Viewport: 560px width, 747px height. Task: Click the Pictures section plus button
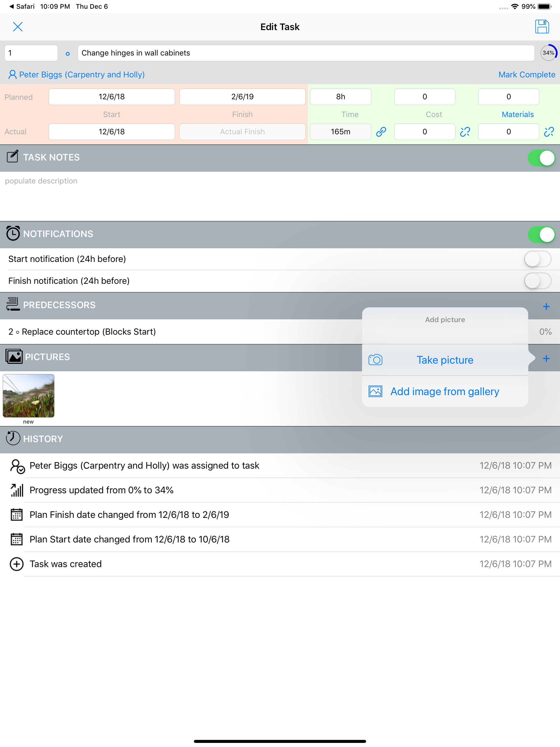click(x=546, y=359)
